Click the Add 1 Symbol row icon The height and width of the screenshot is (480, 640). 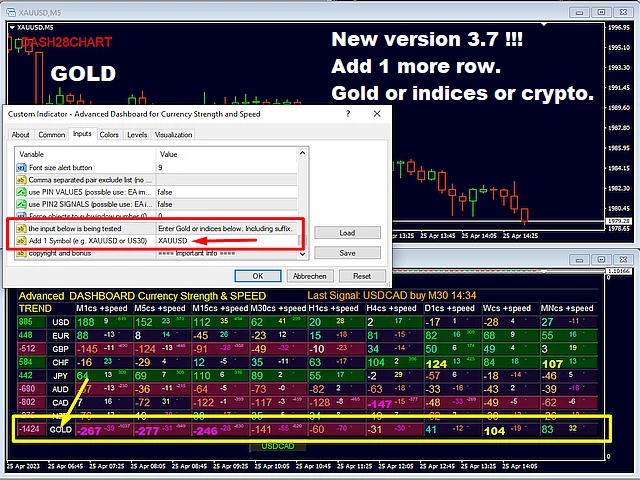tap(22, 241)
